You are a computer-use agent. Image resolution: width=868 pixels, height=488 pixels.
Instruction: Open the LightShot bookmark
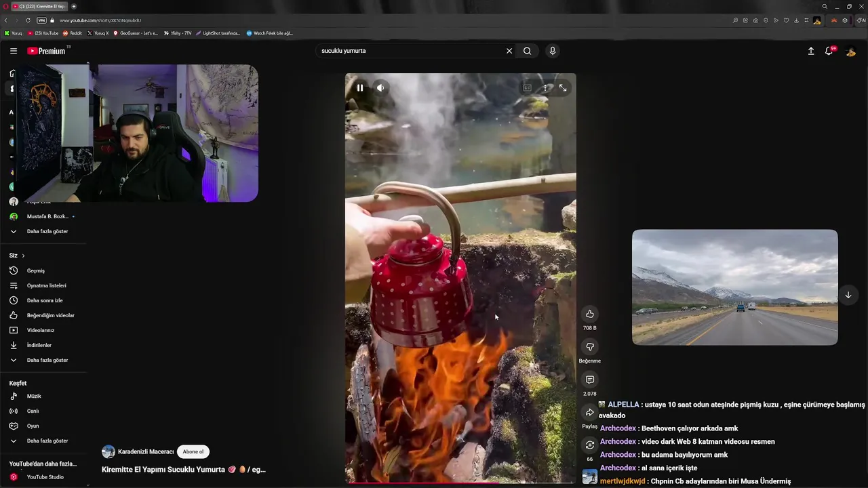tap(218, 33)
